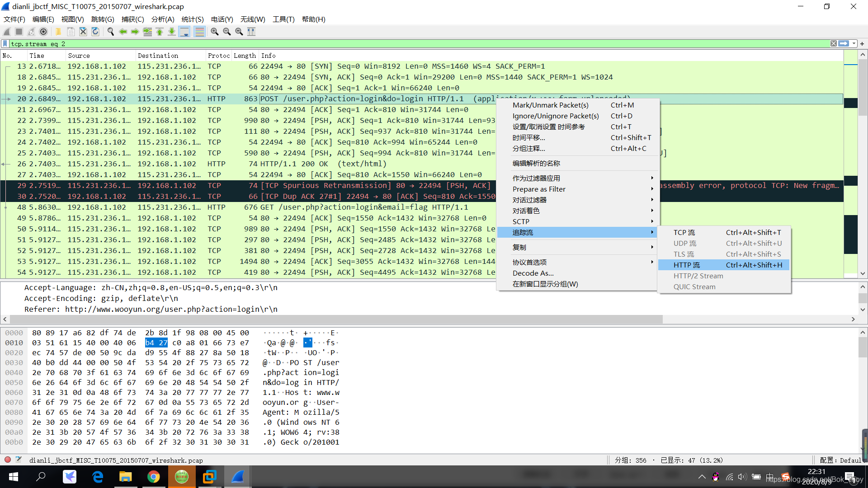Jump to the last packet
This screenshot has width=868, height=488.
click(x=172, y=32)
